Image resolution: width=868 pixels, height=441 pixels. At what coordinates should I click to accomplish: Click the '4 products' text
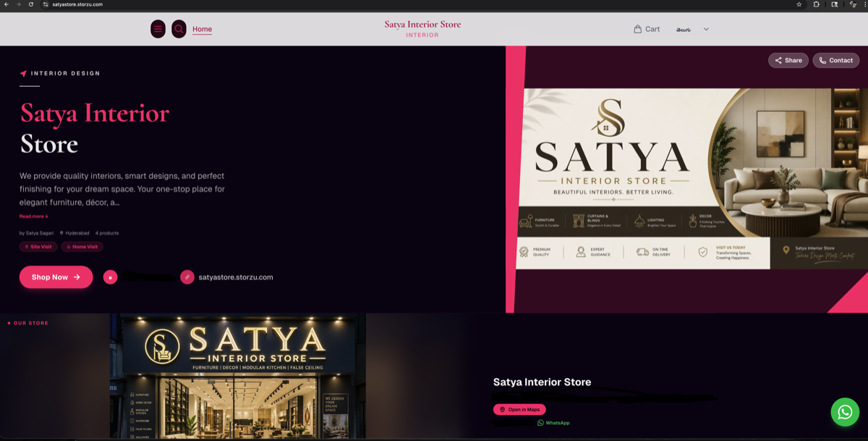(x=107, y=233)
